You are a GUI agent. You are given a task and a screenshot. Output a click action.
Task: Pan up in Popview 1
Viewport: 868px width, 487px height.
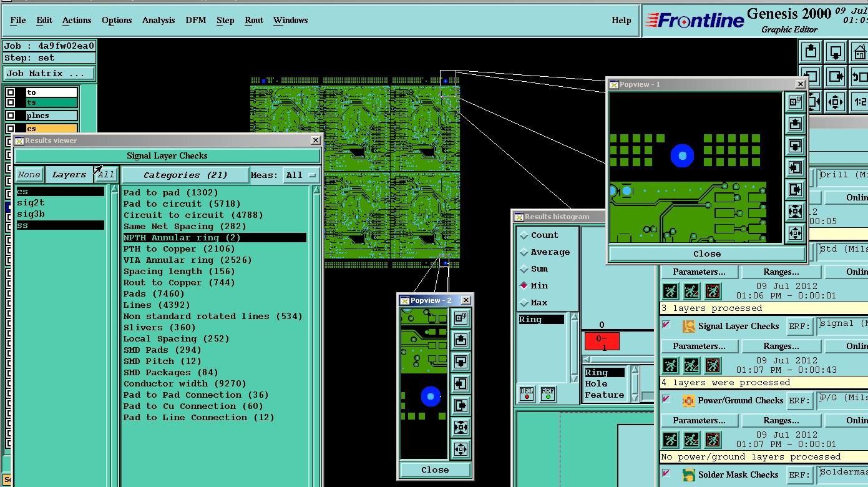coord(795,124)
